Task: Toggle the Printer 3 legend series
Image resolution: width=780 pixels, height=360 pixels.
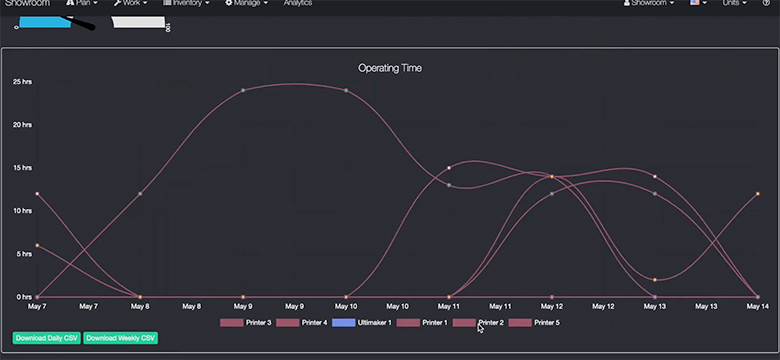Action: click(246, 323)
